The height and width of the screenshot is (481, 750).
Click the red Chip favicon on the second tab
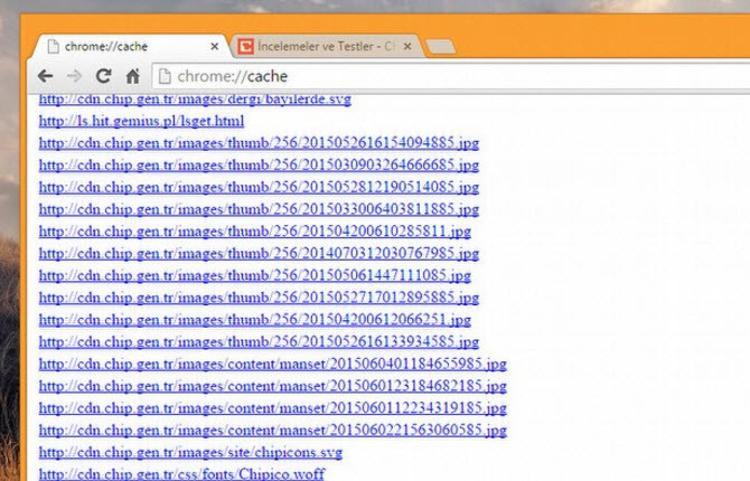(x=245, y=47)
